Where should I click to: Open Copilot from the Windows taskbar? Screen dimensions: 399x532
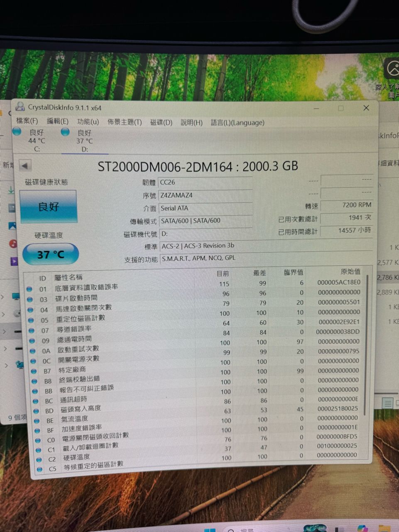(362, 528)
